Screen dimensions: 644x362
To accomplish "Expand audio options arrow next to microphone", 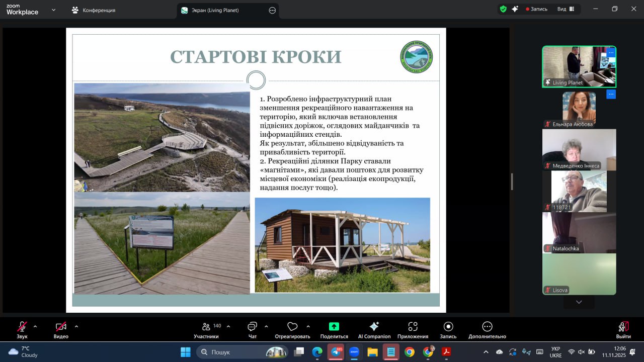I will click(x=35, y=326).
